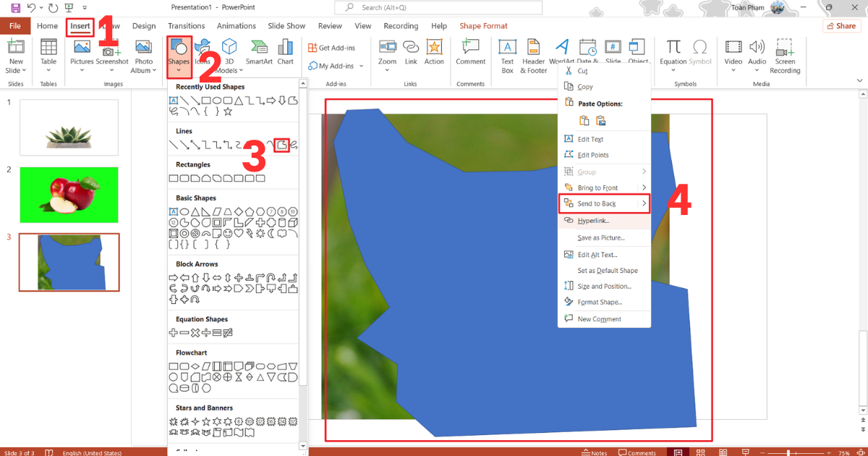Choose Edit Points from context menu
This screenshot has width=868, height=456.
(604, 155)
